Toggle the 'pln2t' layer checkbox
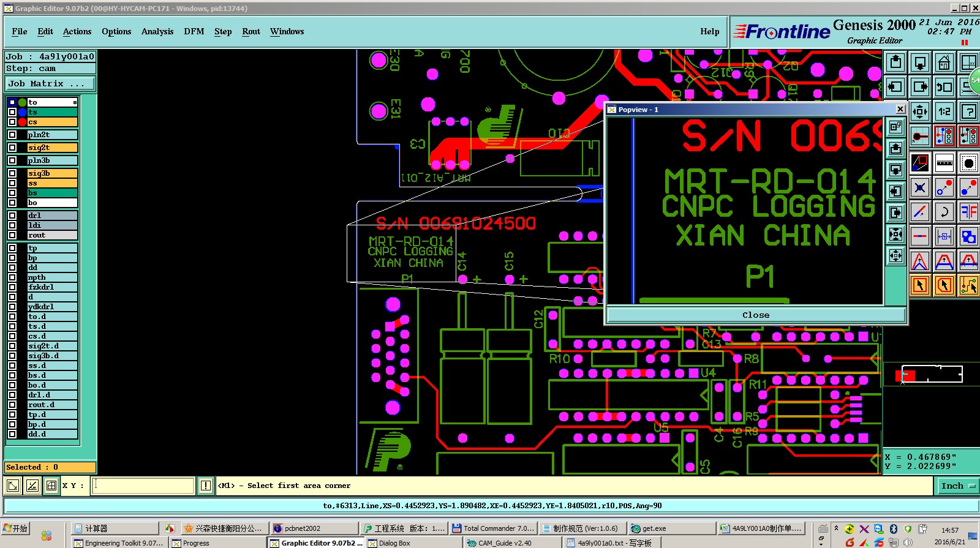980x548 pixels. tap(12, 135)
